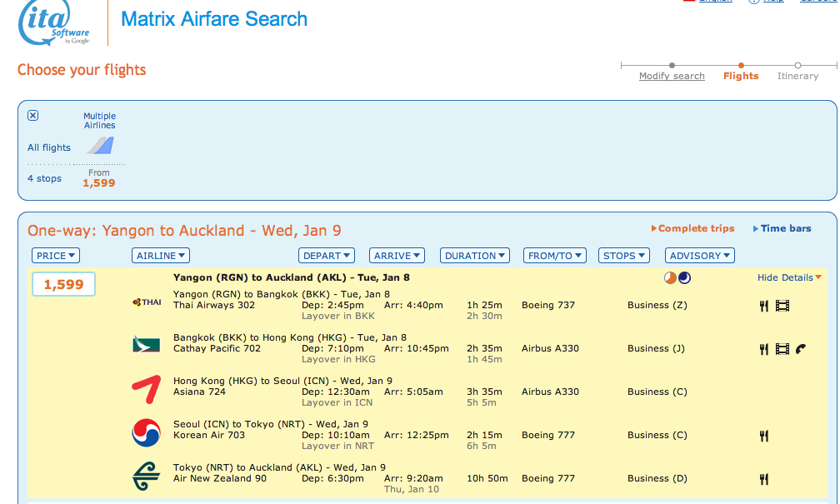Click the Cathay Pacific logo
Viewport: 840px width, 504px height.
tap(147, 344)
